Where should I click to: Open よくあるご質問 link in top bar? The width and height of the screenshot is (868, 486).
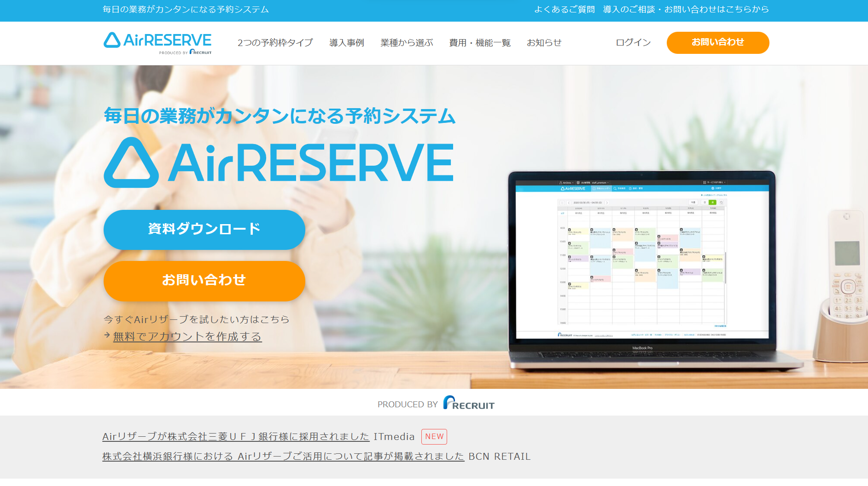564,9
